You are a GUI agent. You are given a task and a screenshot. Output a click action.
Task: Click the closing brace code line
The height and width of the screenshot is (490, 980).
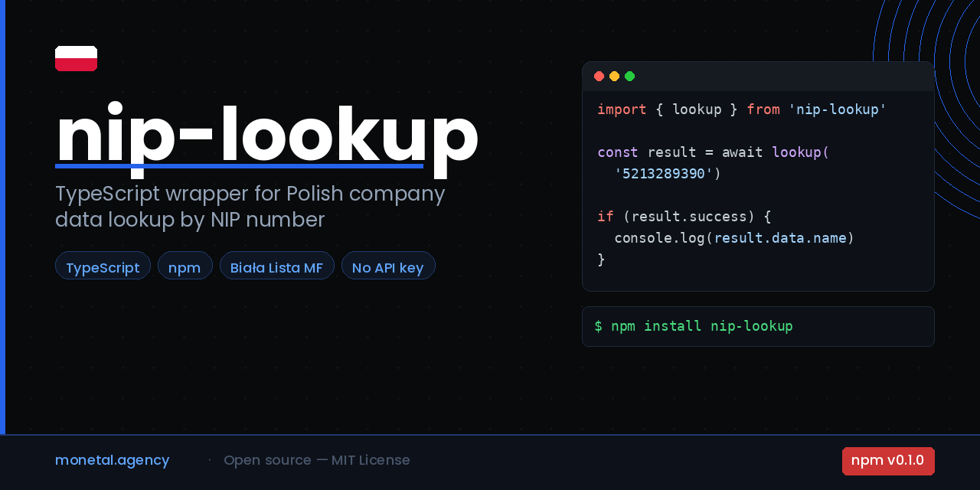(x=601, y=260)
